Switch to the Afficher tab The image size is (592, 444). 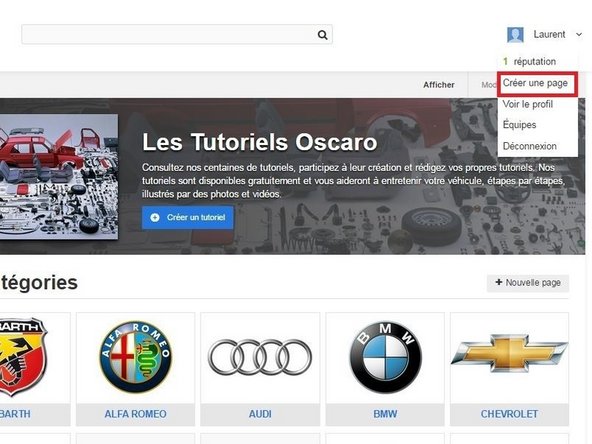tap(438, 85)
